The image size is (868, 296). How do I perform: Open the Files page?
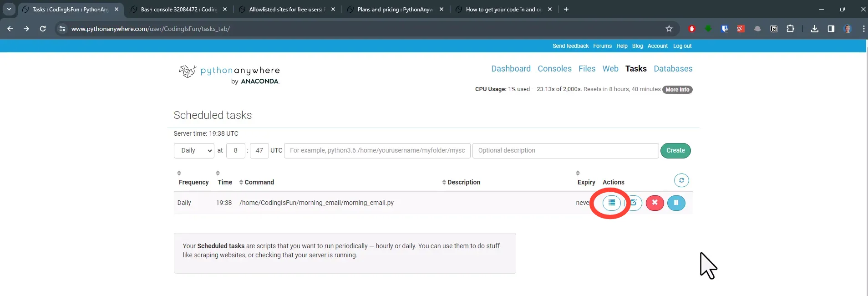[x=587, y=69]
